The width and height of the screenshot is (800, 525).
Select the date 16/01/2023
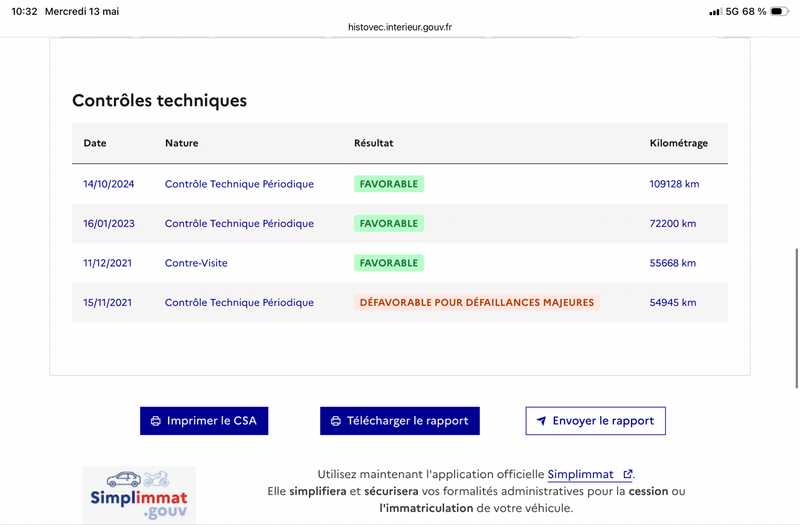(x=109, y=223)
